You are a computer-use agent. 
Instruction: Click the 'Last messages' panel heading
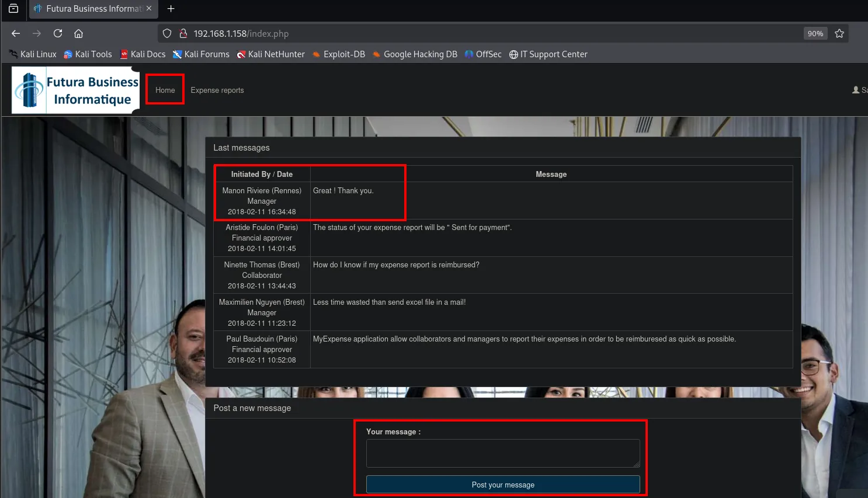click(241, 148)
